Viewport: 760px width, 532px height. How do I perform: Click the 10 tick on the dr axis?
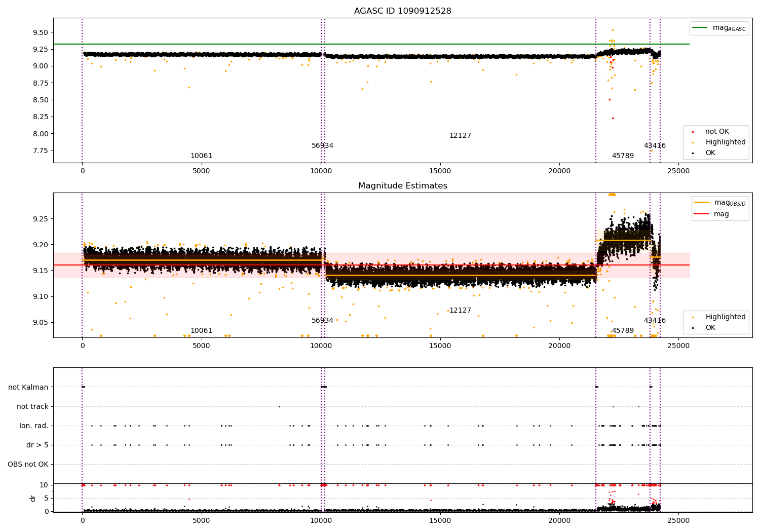pos(44,485)
